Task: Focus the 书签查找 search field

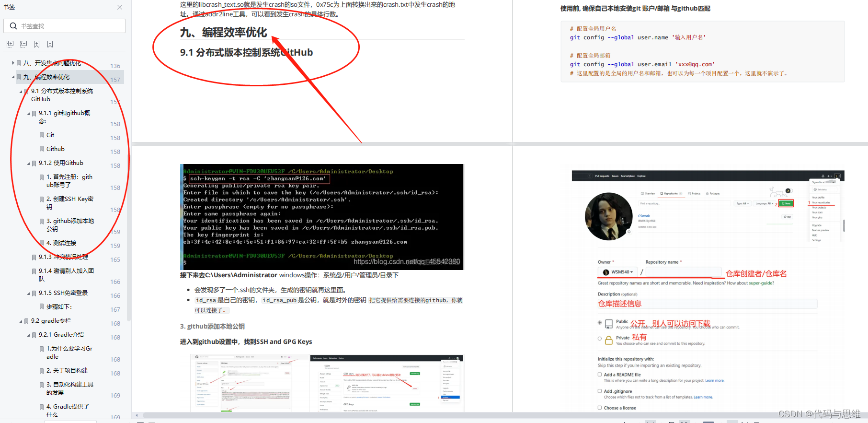Action: click(x=65, y=26)
